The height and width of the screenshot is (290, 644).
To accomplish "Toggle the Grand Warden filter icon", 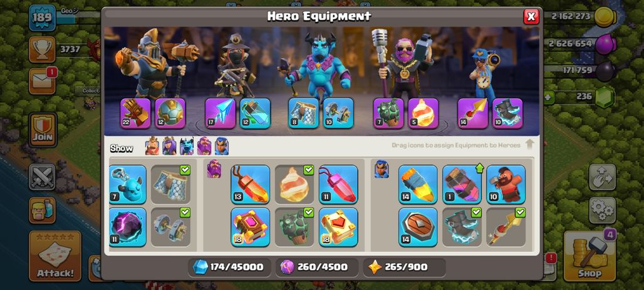I will click(204, 146).
